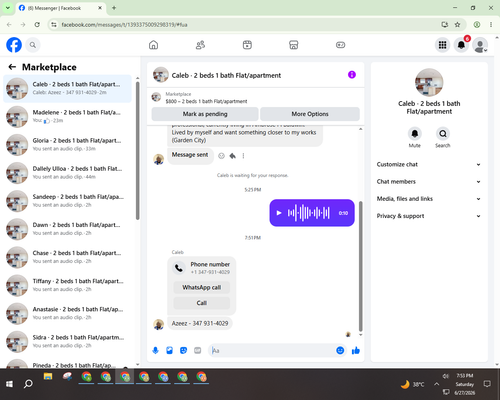Choose a sticker icon in composer
Image resolution: width=500 pixels, height=400 pixels.
(183, 350)
